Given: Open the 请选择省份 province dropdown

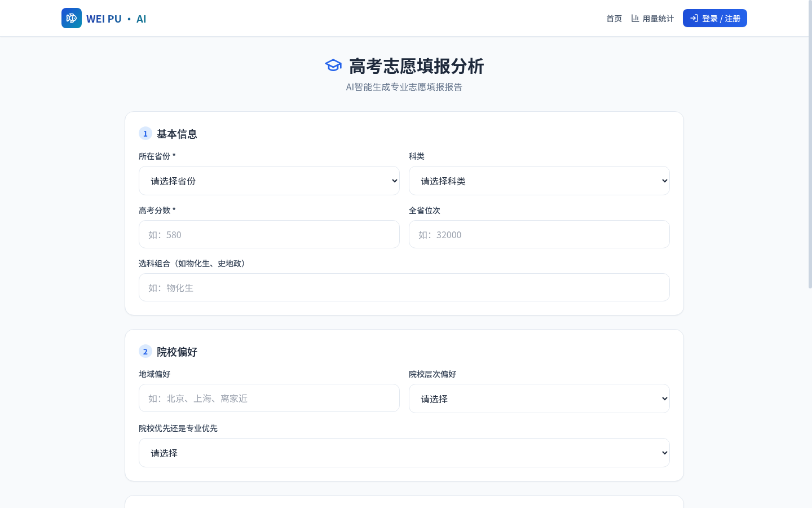Looking at the screenshot, I should point(269,181).
